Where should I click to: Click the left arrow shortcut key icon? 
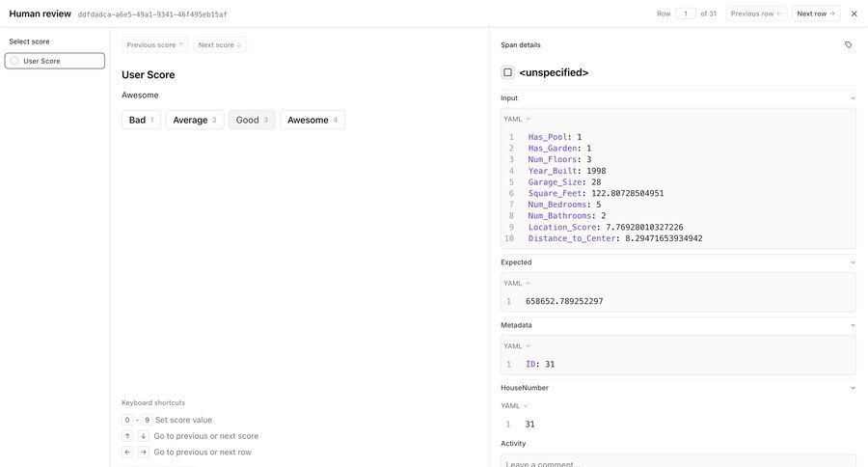(x=127, y=452)
